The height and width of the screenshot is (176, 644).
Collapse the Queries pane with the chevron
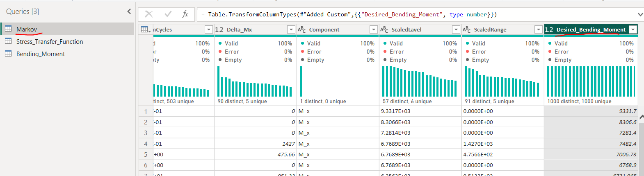click(x=129, y=11)
